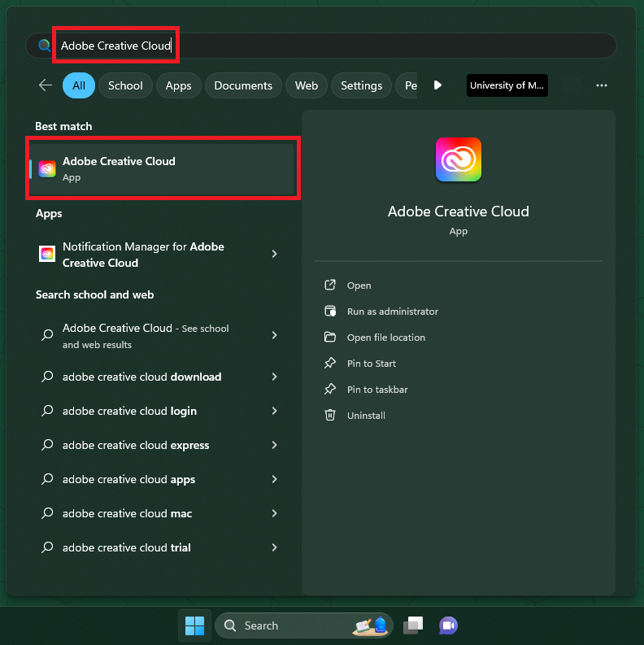Select the School filter tab
Image resolution: width=644 pixels, height=645 pixels.
(x=125, y=85)
